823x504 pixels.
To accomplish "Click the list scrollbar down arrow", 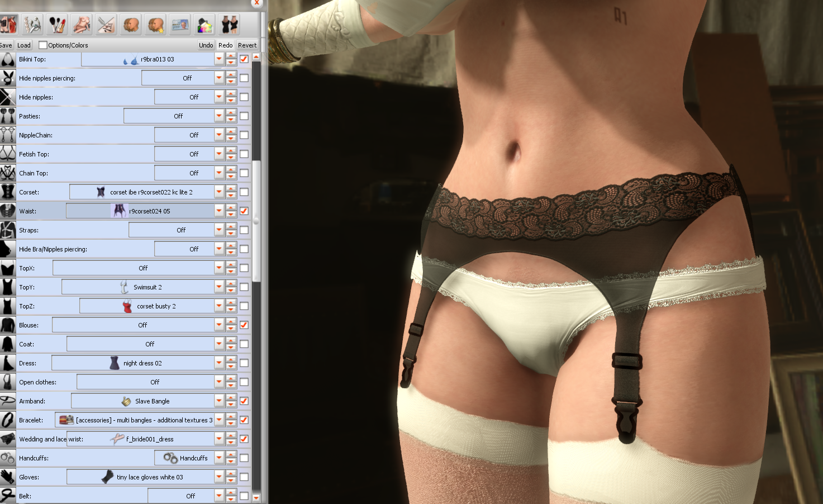I will click(256, 497).
